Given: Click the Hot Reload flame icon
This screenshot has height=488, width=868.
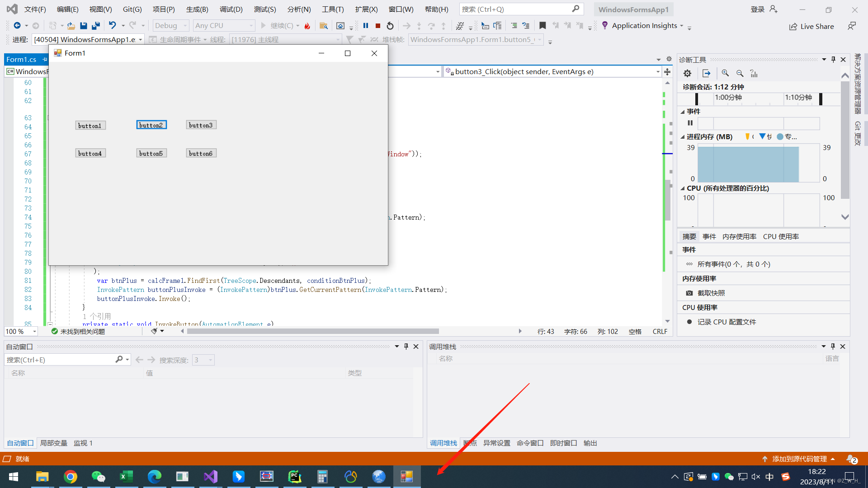Looking at the screenshot, I should click(x=307, y=26).
